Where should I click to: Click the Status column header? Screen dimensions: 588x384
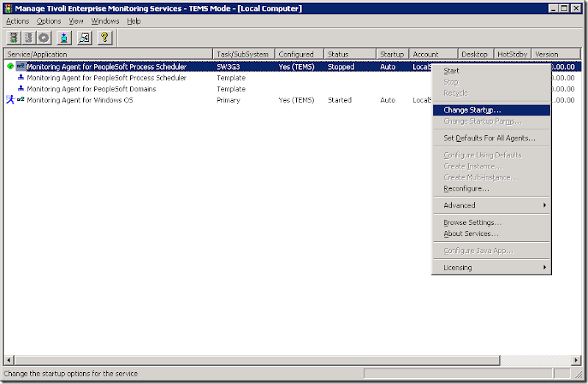pyautogui.click(x=350, y=54)
